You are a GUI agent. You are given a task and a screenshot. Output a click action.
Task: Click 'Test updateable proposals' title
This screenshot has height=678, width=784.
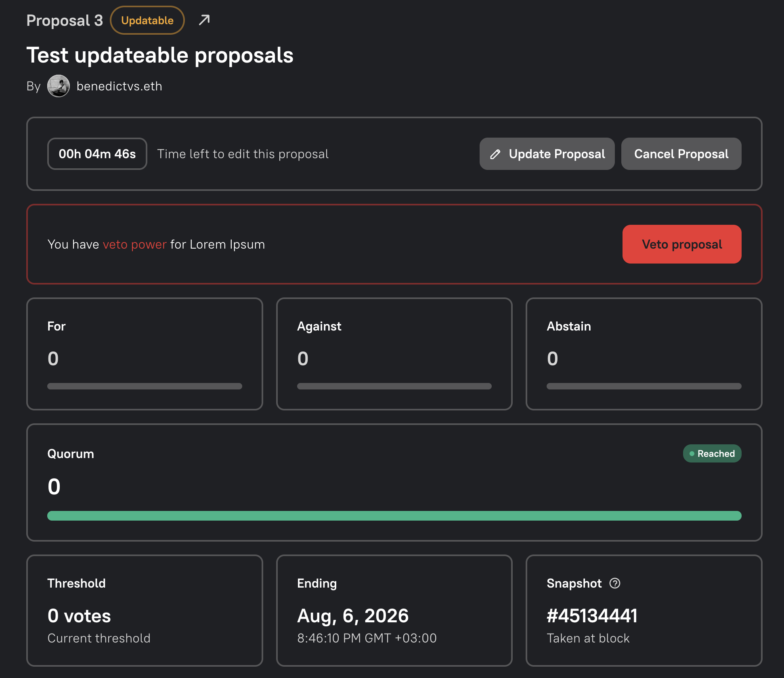(x=160, y=55)
